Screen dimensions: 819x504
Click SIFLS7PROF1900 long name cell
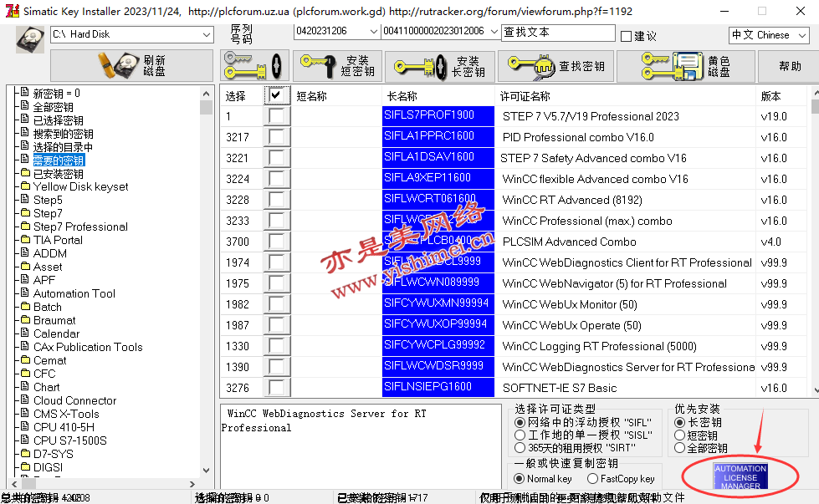coord(438,116)
